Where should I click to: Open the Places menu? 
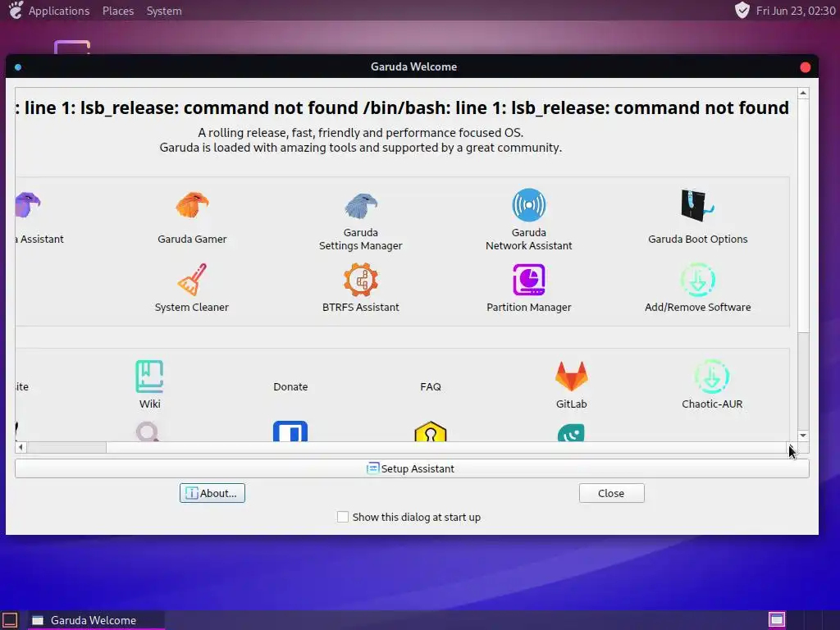[118, 11]
